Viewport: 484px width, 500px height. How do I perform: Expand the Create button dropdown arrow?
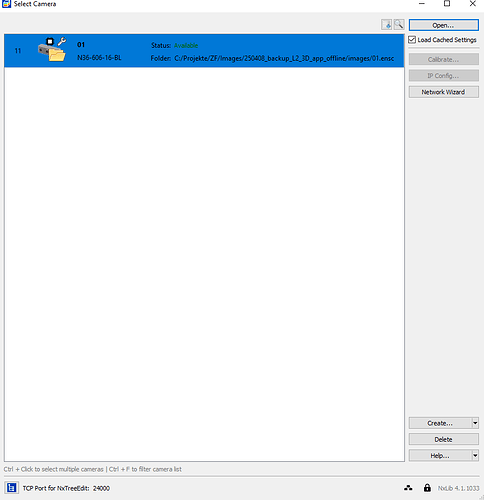pyautogui.click(x=475, y=423)
